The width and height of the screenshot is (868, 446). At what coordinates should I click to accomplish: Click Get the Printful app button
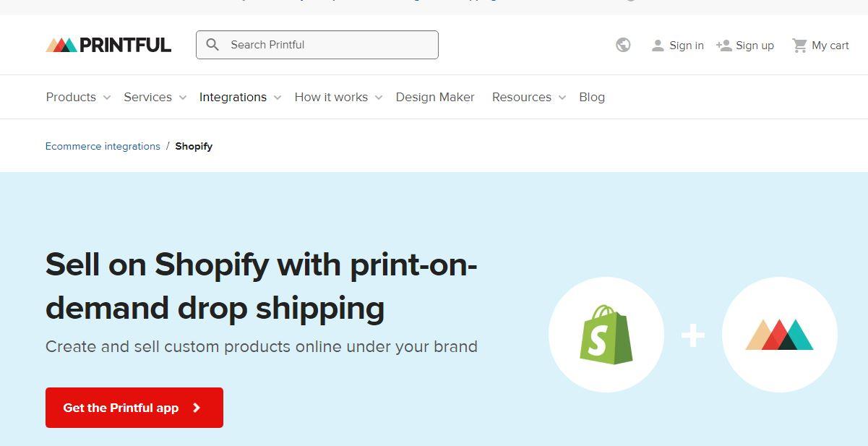[x=134, y=408]
